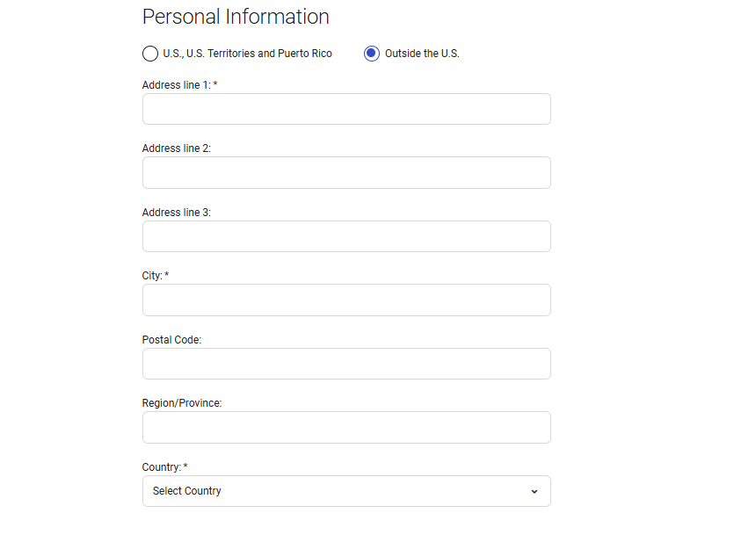Image resolution: width=756 pixels, height=535 pixels.
Task: Click the 'Address line 1:' field label
Action: tap(176, 85)
